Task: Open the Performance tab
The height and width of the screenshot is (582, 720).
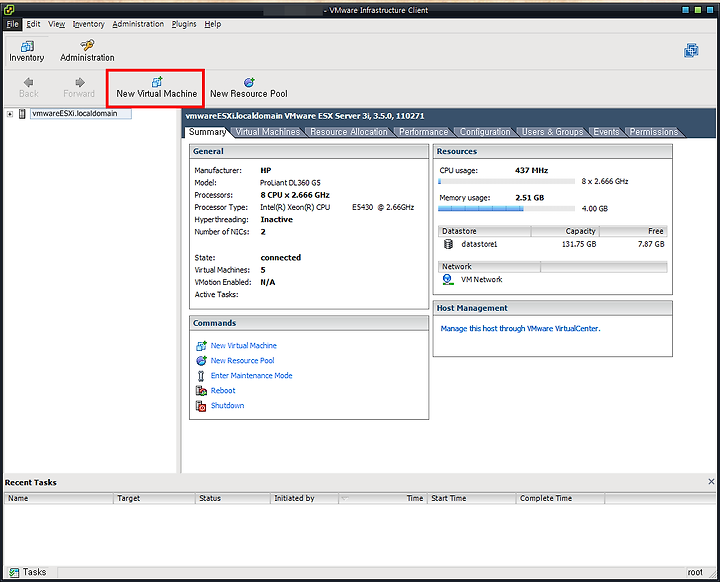Action: tap(423, 132)
